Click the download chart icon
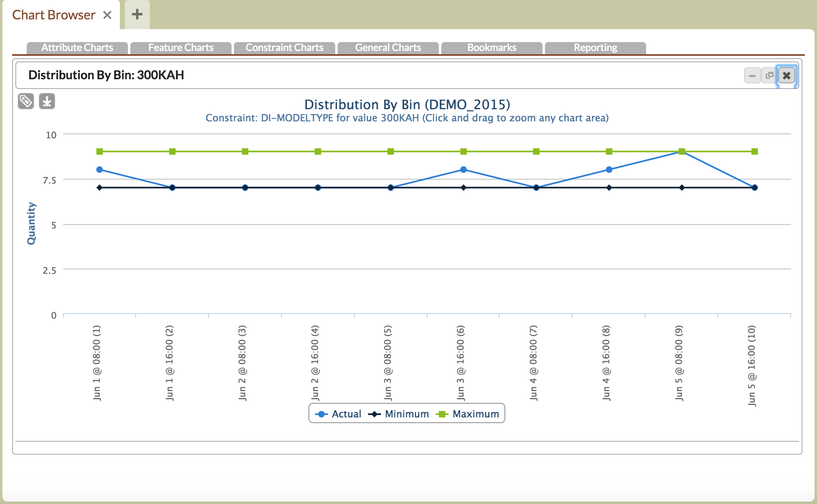This screenshot has width=817, height=504. [47, 101]
